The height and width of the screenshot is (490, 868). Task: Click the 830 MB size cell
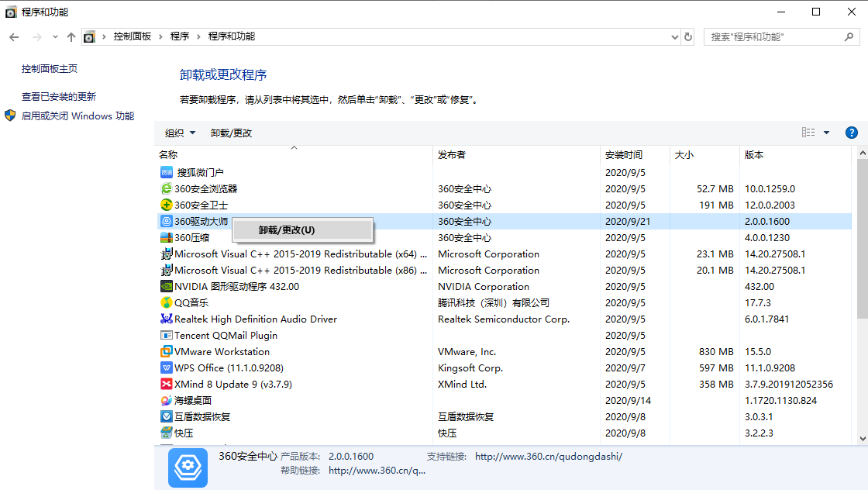coord(716,351)
